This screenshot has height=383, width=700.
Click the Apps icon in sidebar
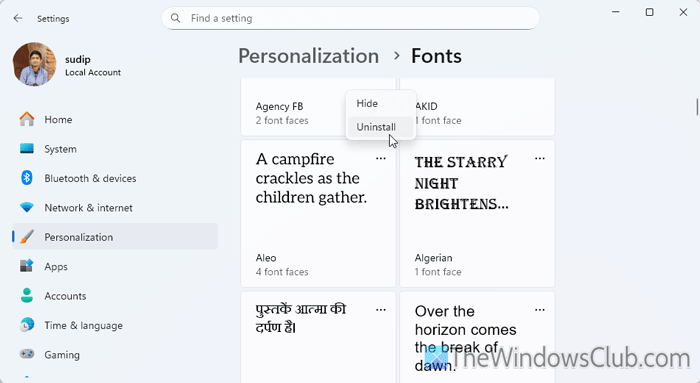pos(27,266)
